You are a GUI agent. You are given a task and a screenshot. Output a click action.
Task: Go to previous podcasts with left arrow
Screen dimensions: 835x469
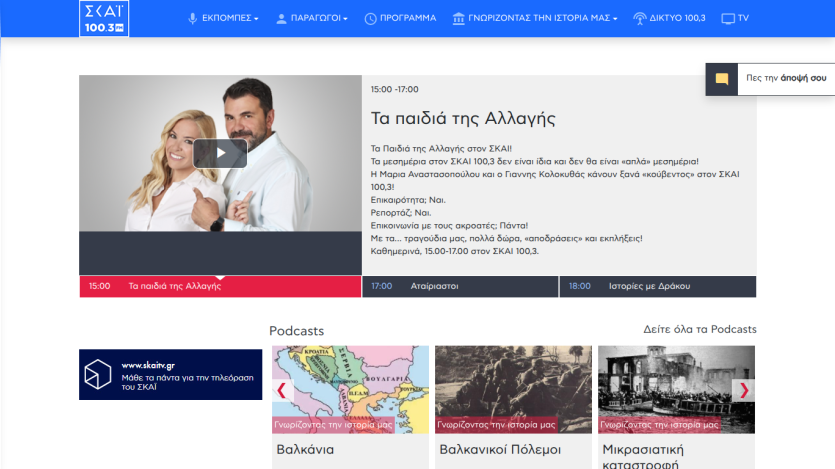[282, 390]
